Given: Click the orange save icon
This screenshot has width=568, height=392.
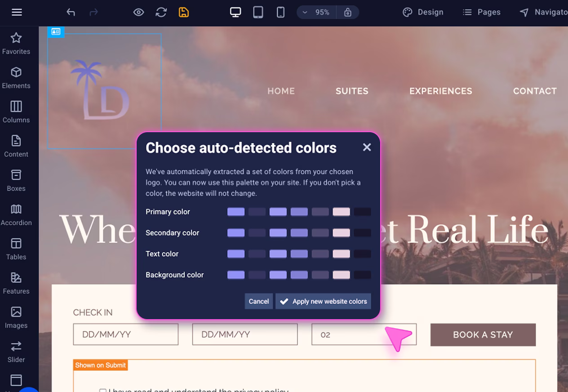Looking at the screenshot, I should coord(183,13).
